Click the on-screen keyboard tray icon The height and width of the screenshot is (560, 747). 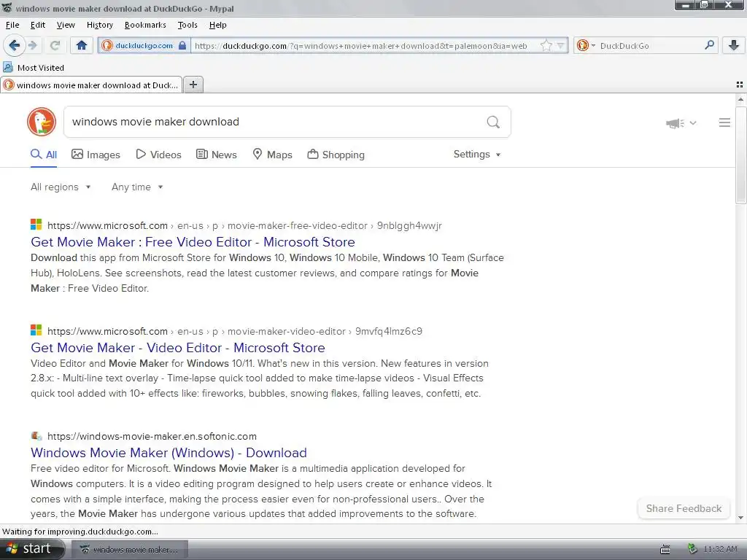coord(665,550)
